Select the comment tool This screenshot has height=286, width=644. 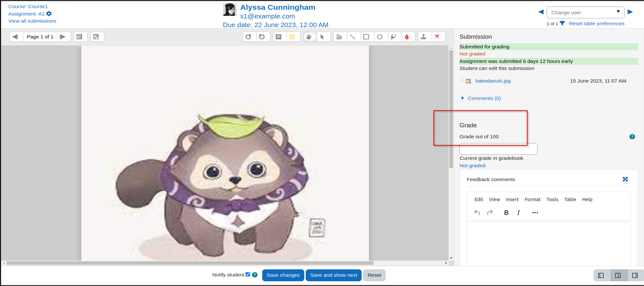click(279, 37)
